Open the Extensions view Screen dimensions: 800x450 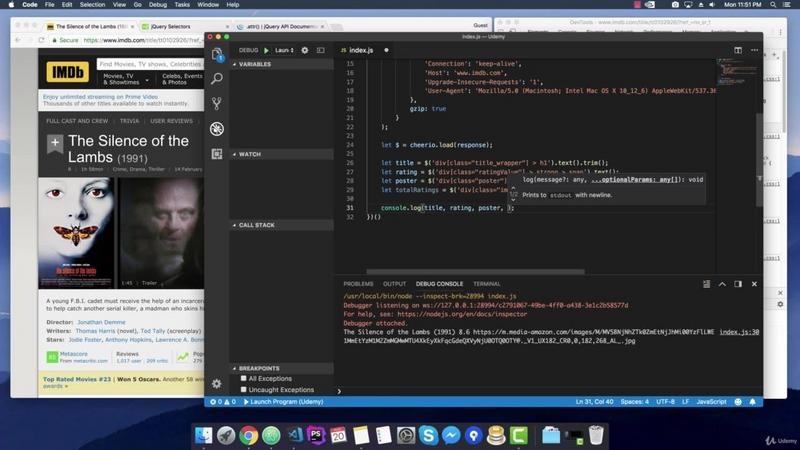[217, 154]
